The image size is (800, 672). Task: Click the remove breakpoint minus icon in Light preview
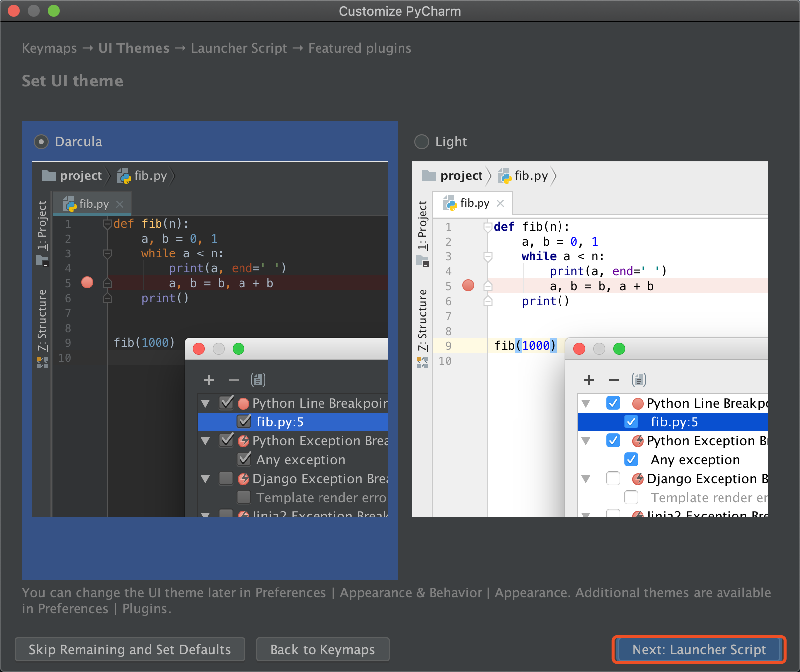click(x=614, y=380)
